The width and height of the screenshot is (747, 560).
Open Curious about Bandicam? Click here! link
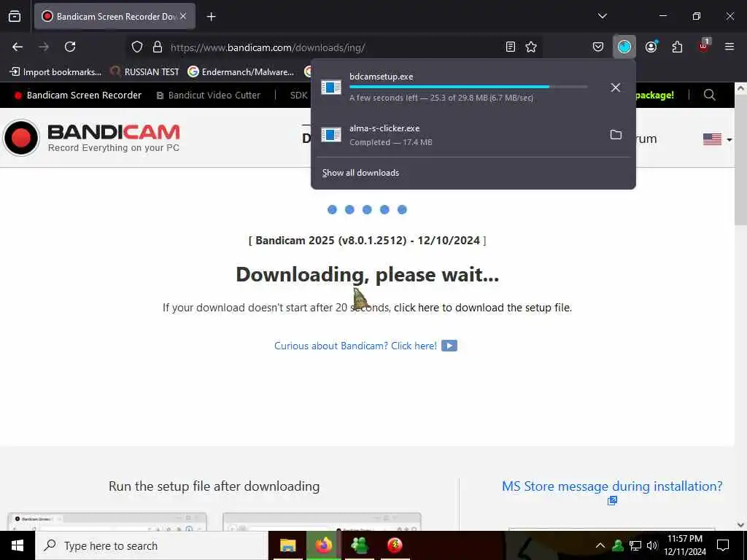pyautogui.click(x=355, y=346)
